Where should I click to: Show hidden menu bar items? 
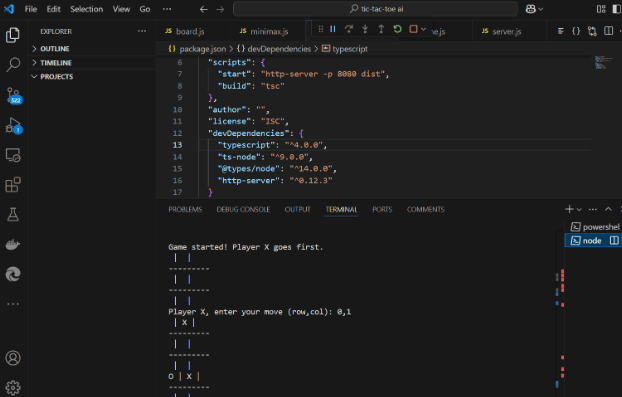tap(167, 9)
